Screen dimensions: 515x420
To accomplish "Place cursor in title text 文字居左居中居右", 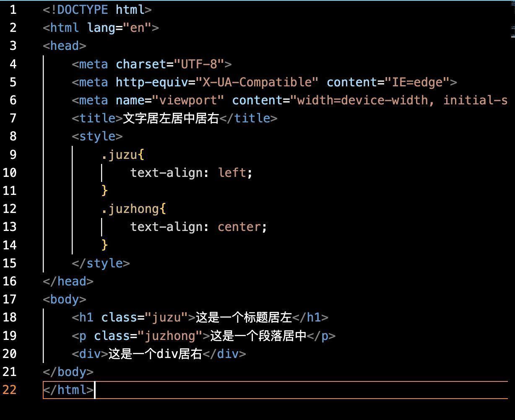I will 171,118.
